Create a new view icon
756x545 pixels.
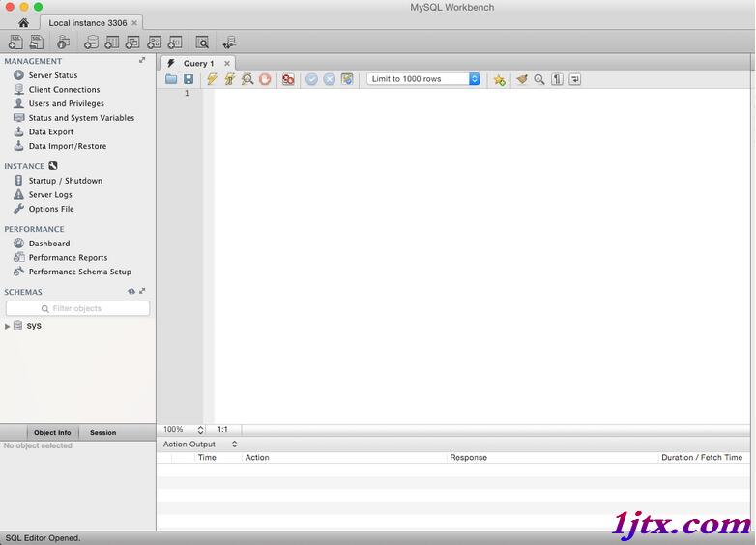[x=132, y=43]
